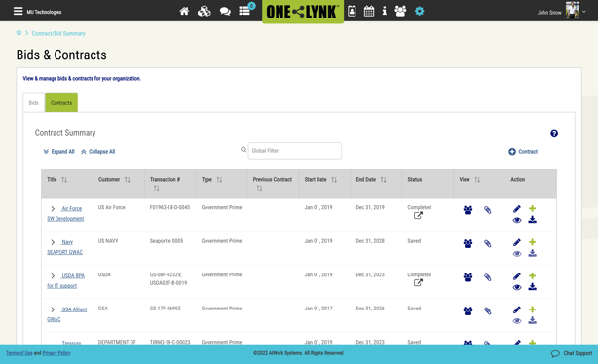Open the help question mark icon
598x364 pixels.
tap(554, 133)
